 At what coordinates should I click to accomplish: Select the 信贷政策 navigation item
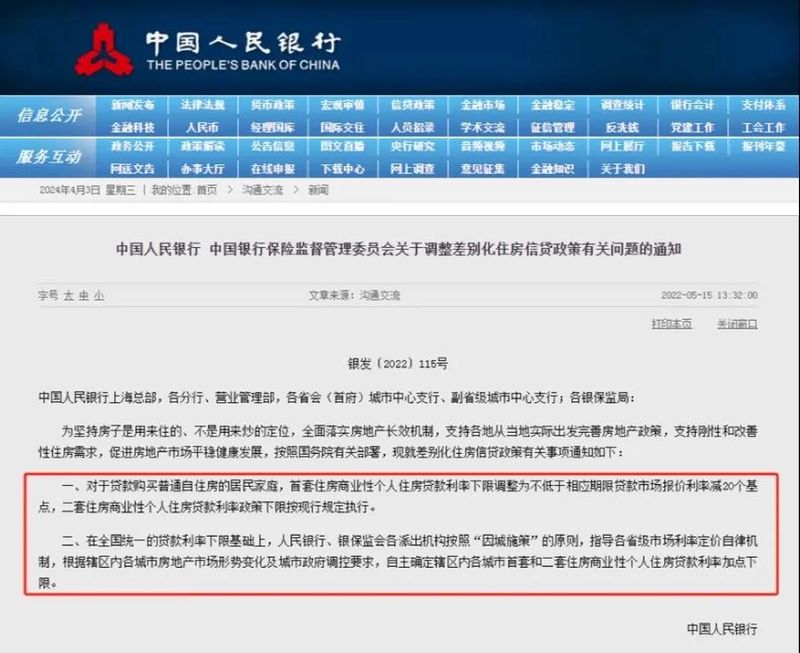pyautogui.click(x=412, y=105)
